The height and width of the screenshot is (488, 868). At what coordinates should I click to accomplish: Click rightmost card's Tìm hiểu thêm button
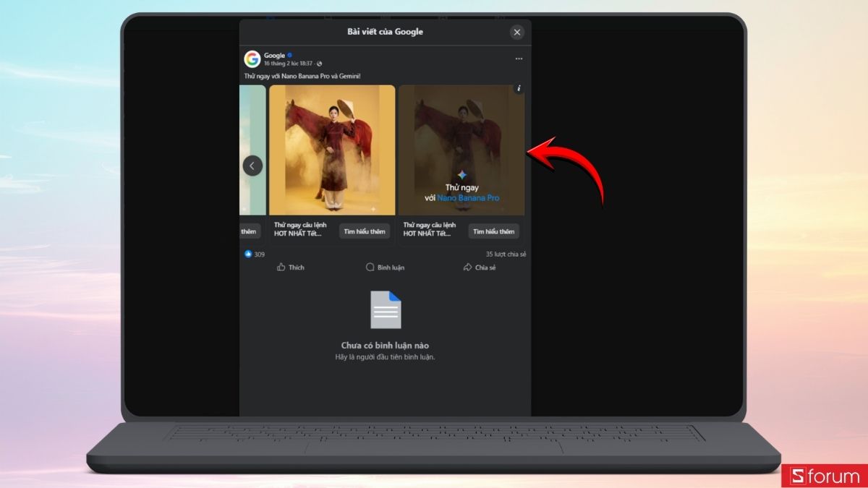(493, 231)
